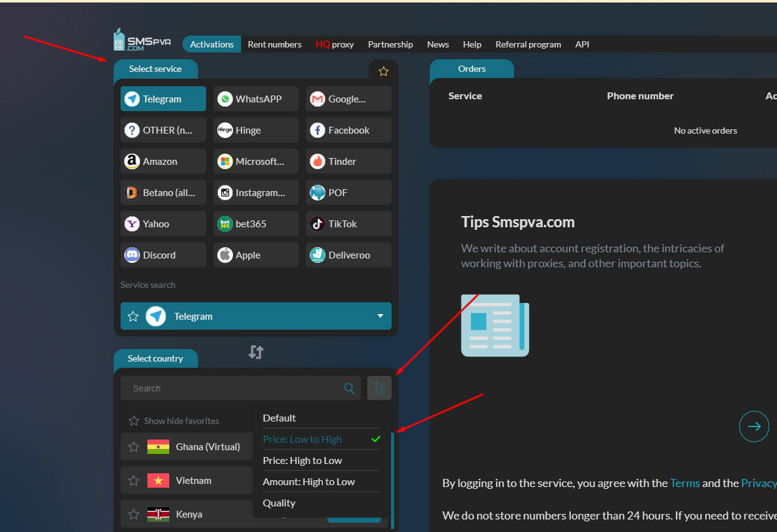
Task: Choose the Google service tile
Action: pyautogui.click(x=349, y=99)
